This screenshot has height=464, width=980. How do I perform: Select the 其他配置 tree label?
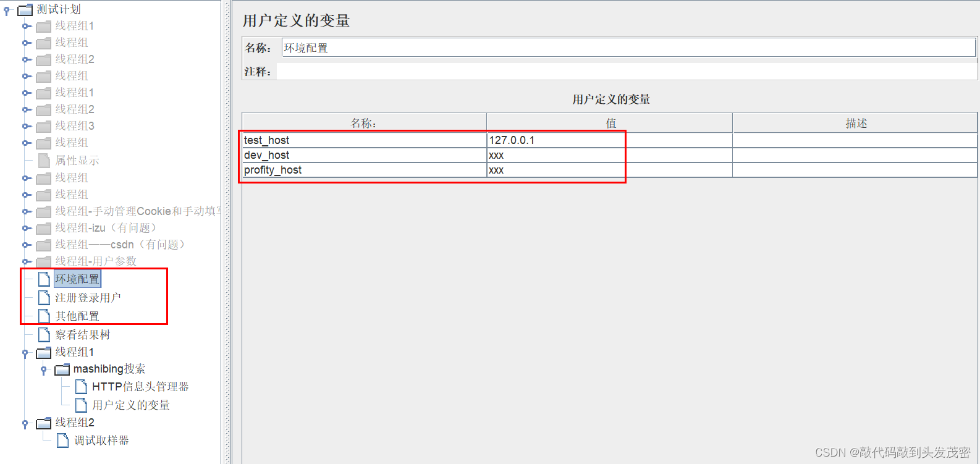[77, 316]
